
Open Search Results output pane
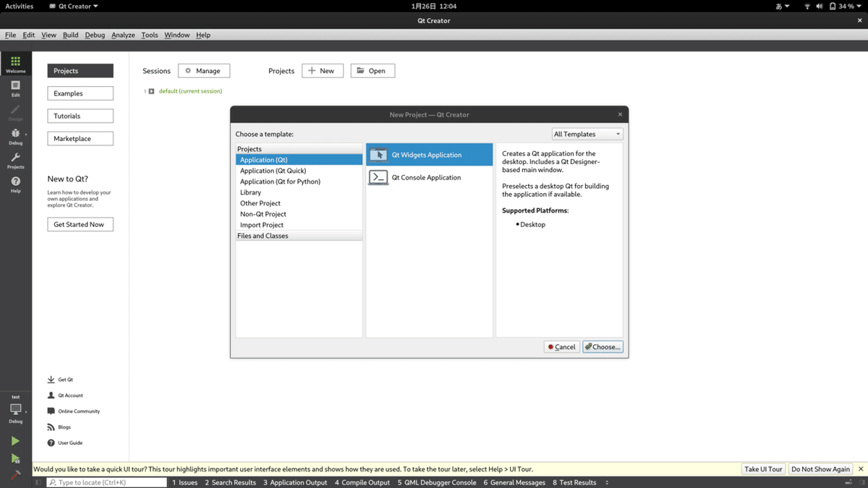[x=230, y=482]
